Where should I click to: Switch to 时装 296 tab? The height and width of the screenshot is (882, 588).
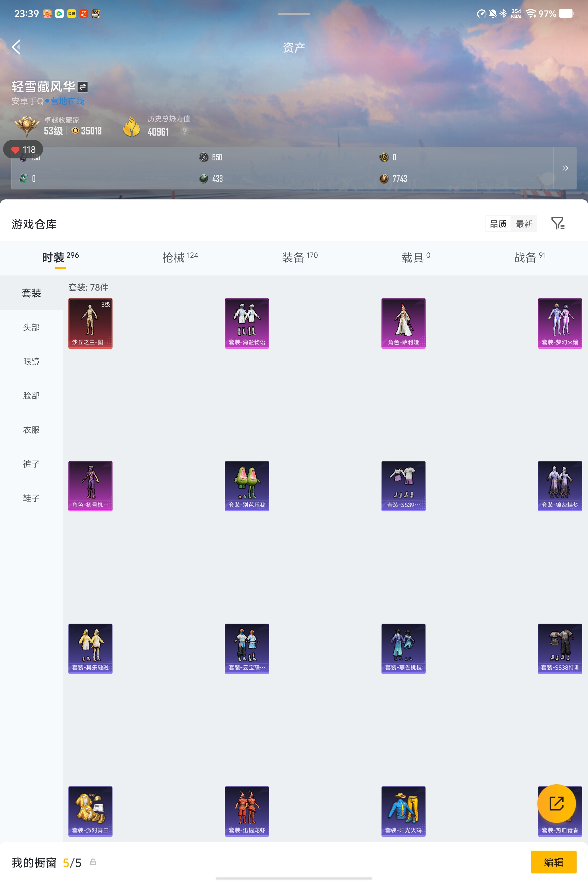coord(60,258)
